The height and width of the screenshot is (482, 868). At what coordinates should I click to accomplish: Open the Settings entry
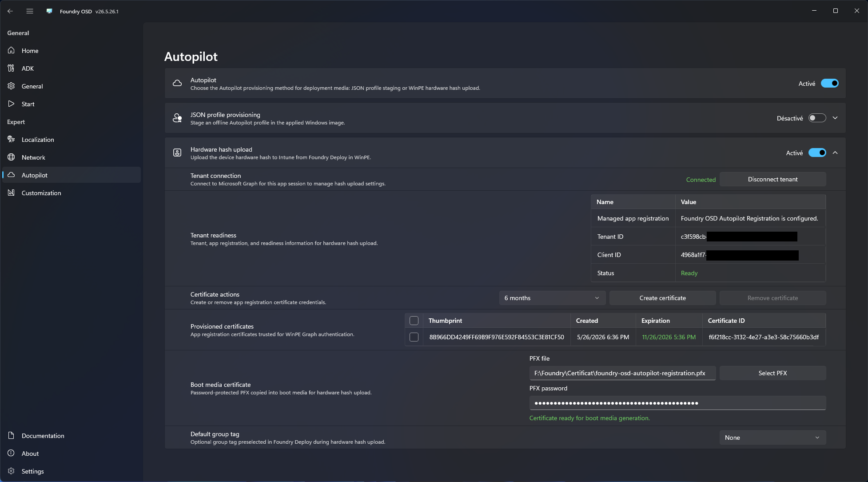72,471
